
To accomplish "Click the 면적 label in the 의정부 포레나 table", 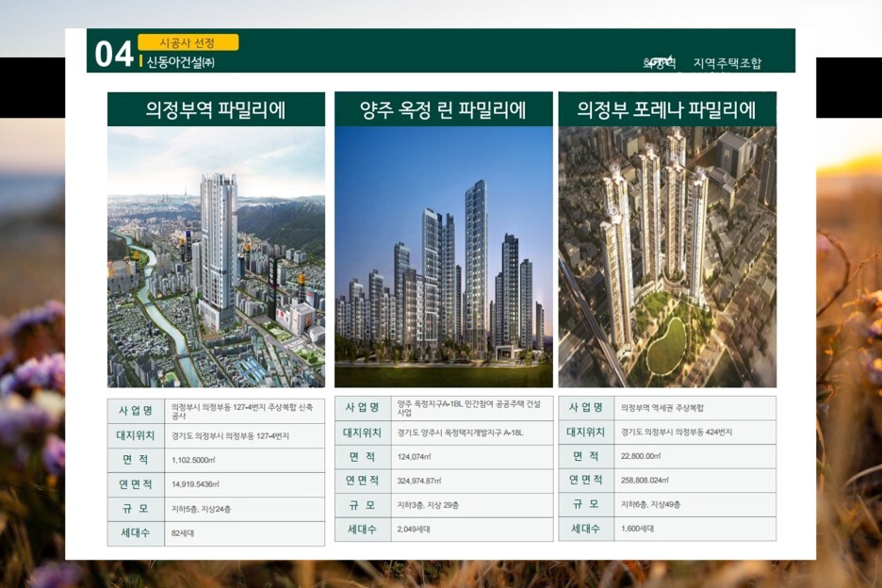I will tap(585, 456).
